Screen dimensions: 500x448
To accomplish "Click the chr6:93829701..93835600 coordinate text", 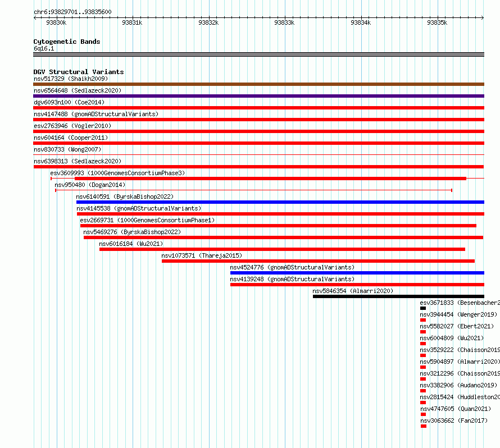I will pyautogui.click(x=72, y=12).
